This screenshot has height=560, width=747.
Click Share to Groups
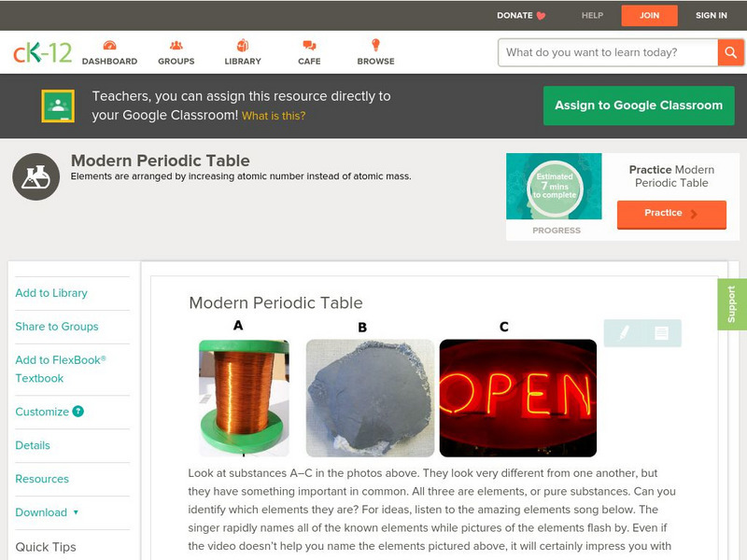pyautogui.click(x=57, y=327)
